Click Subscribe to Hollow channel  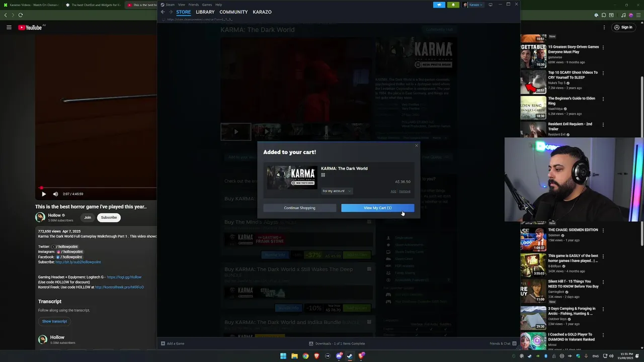(x=109, y=217)
